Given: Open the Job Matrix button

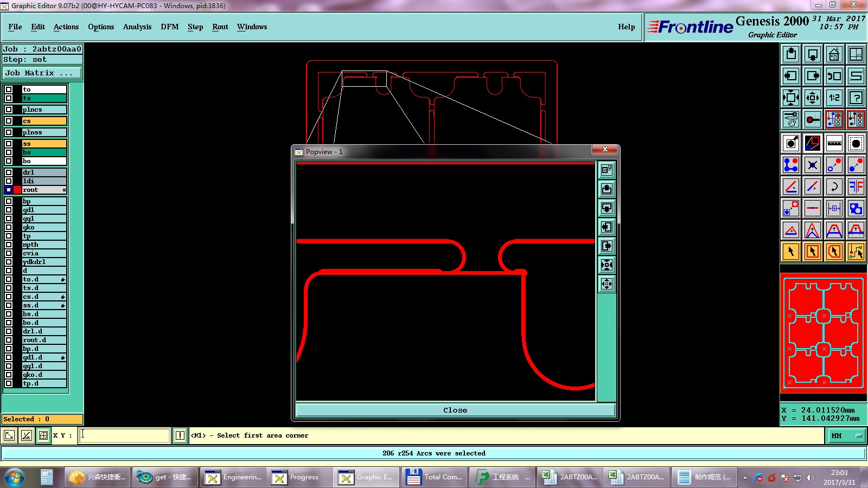Looking at the screenshot, I should click(42, 73).
